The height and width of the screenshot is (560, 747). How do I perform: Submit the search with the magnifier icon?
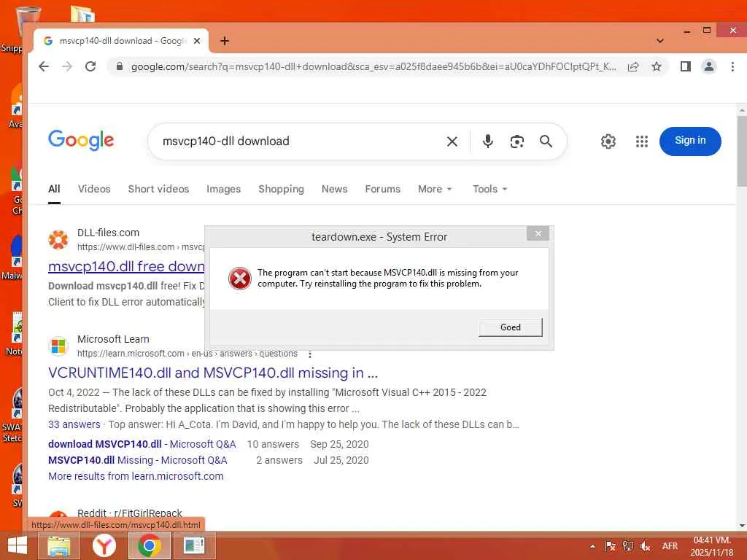click(x=546, y=141)
